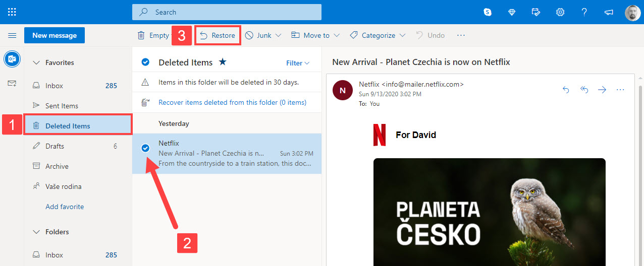Image resolution: width=644 pixels, height=266 pixels.
Task: Open more actions for the message
Action: (x=621, y=90)
